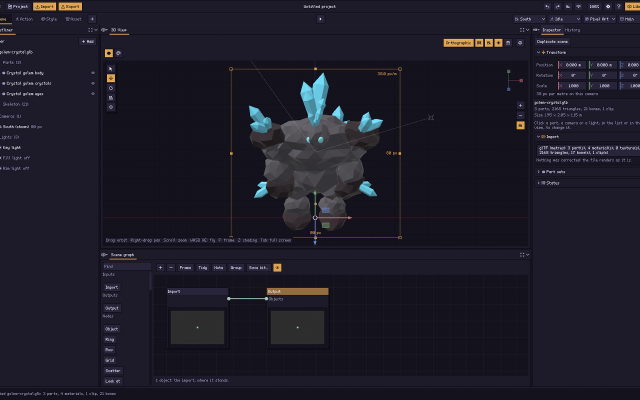Click the Import button in top bar
The height and width of the screenshot is (400, 640).
44,7
